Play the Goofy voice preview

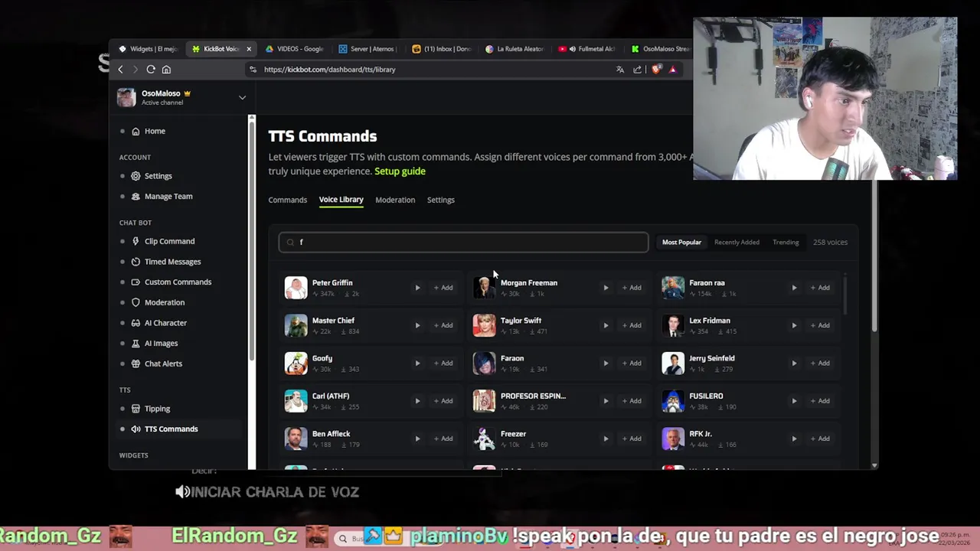point(417,363)
